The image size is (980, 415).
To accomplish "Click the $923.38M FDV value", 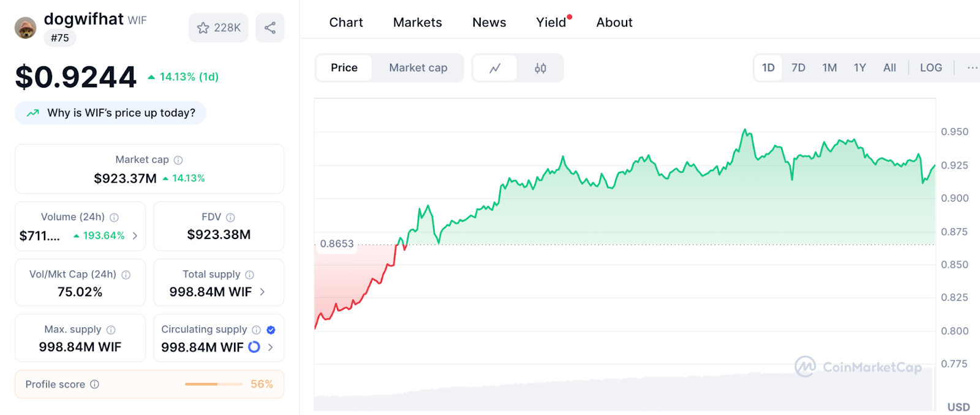I will tap(219, 235).
